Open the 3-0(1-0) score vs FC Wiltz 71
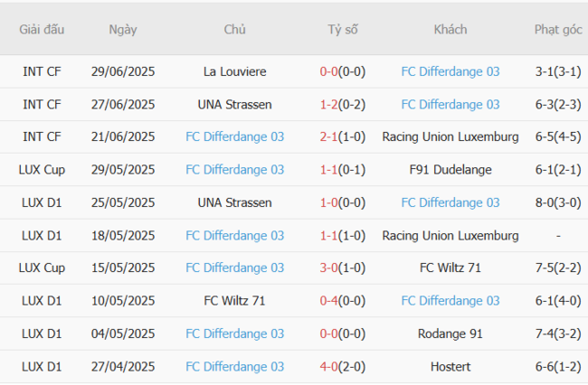Image resolution: width=588 pixels, height=385 pixels. [343, 268]
